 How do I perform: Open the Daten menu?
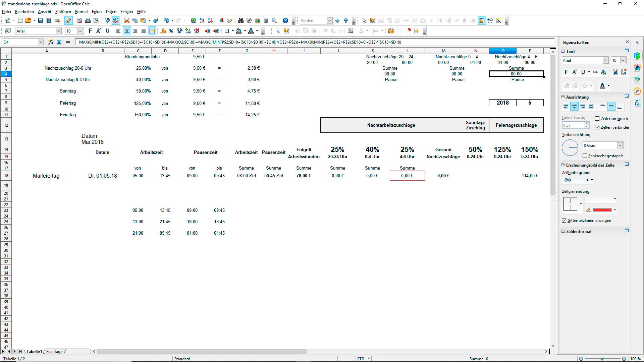tap(111, 12)
